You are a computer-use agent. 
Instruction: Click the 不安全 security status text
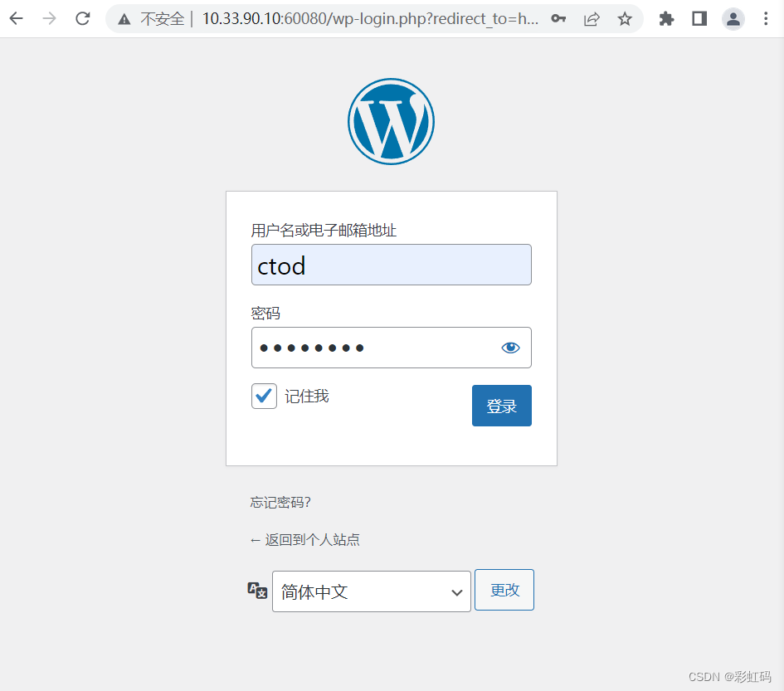[163, 20]
